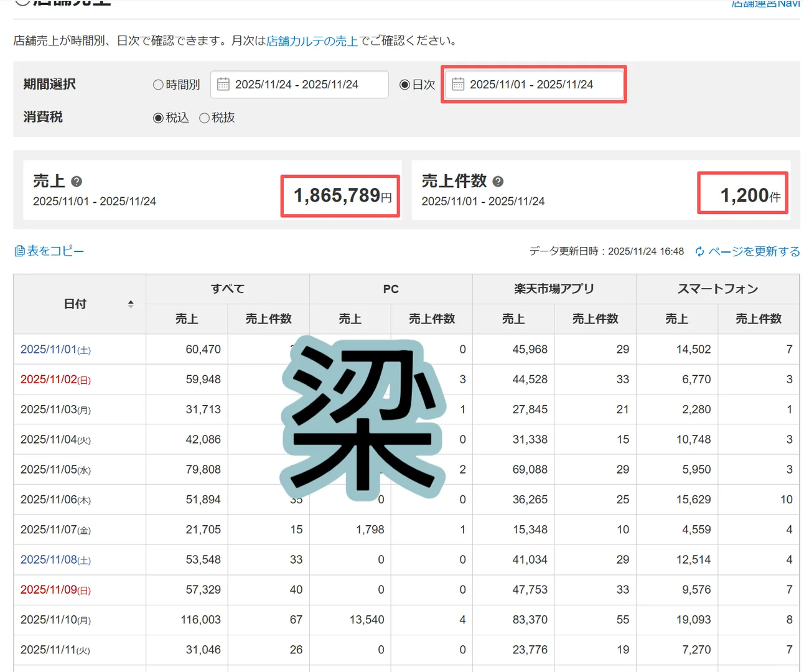Open the 店舗カルテの売上 link
The height and width of the screenshot is (672, 804).
pos(312,41)
